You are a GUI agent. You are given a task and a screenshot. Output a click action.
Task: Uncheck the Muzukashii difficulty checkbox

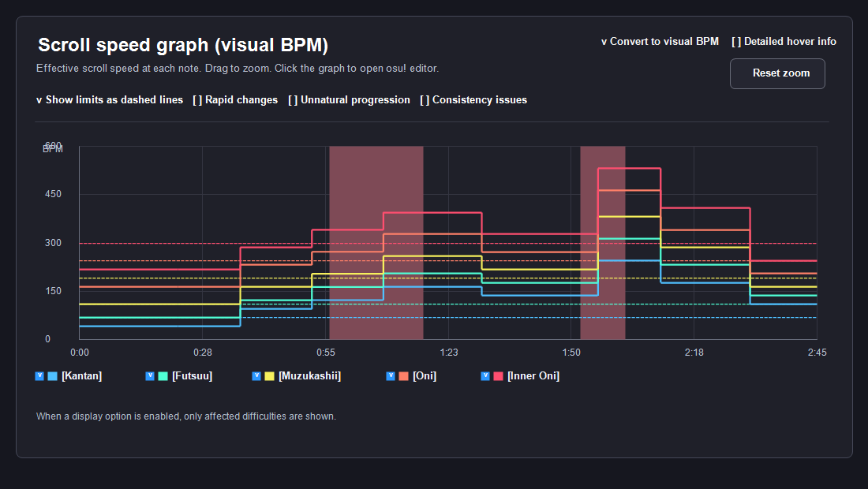point(256,376)
